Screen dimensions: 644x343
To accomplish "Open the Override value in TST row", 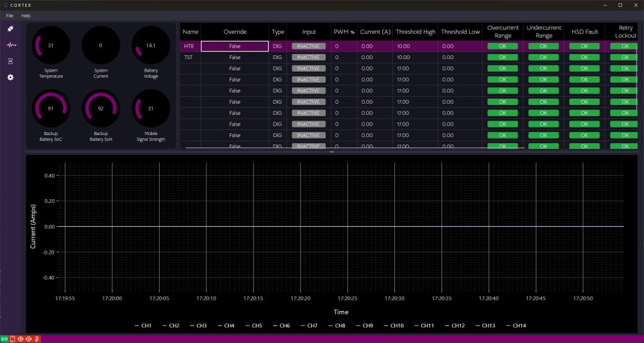I will tap(235, 57).
